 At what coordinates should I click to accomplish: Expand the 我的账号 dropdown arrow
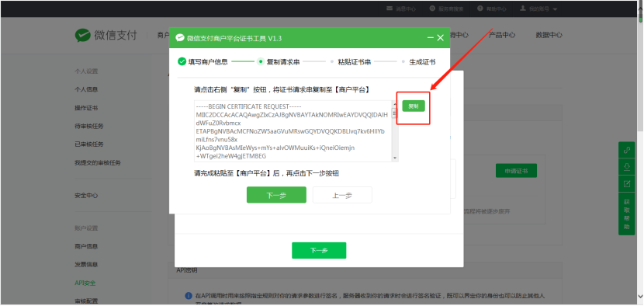tap(555, 9)
